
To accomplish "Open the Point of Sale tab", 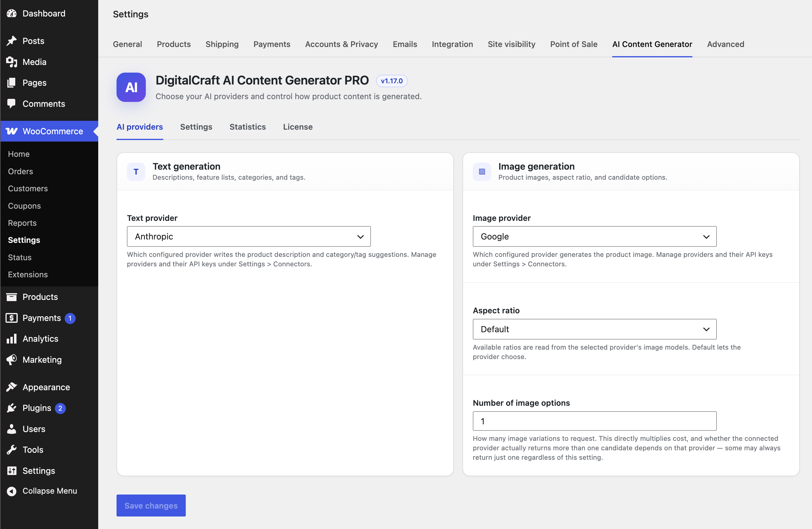I will point(574,44).
